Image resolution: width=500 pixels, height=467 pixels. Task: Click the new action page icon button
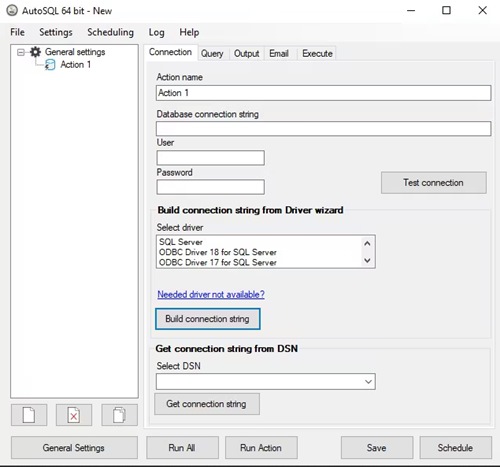pyautogui.click(x=29, y=415)
